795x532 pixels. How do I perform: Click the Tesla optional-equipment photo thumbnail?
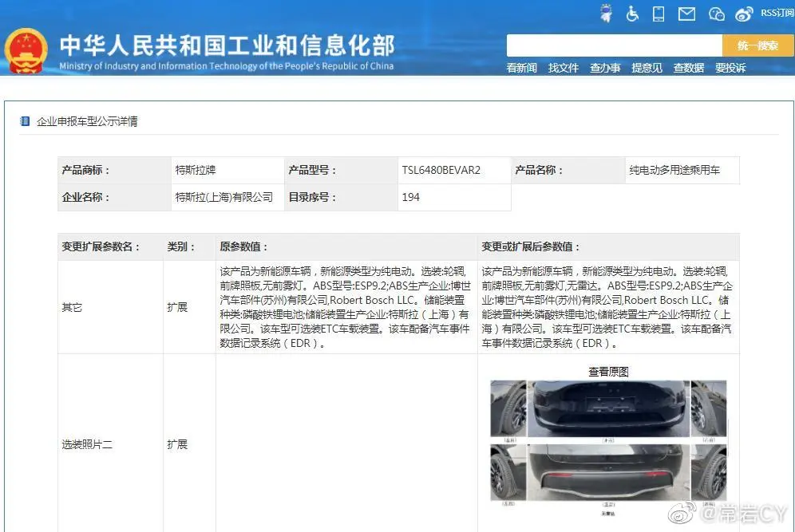pyautogui.click(x=608, y=448)
